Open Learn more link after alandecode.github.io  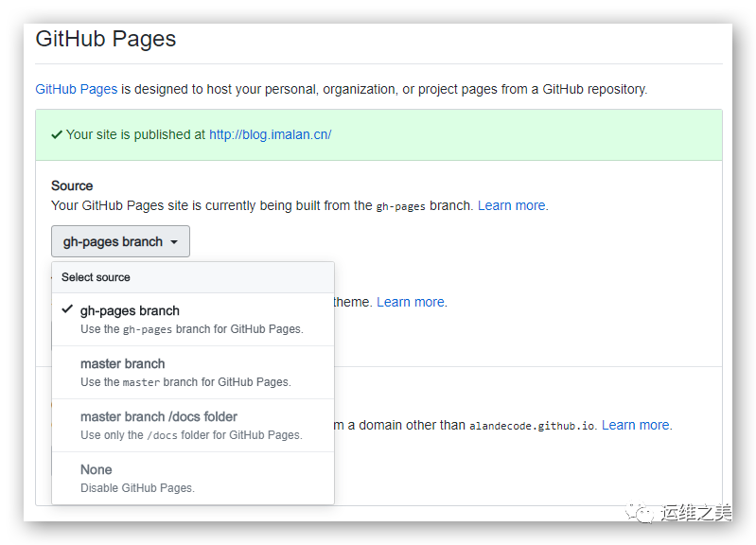click(636, 425)
